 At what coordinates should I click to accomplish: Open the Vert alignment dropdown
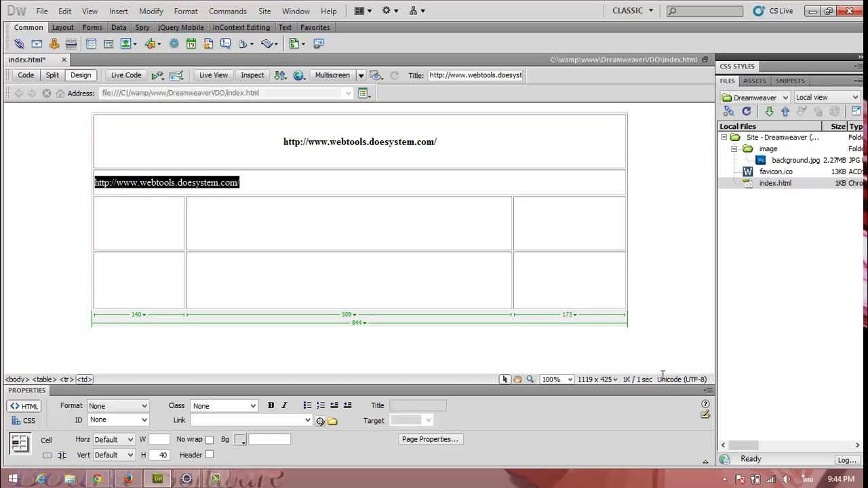coord(113,455)
